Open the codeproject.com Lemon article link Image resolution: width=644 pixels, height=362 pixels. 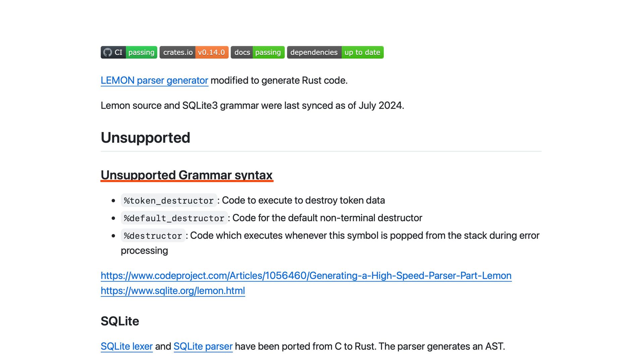(306, 276)
